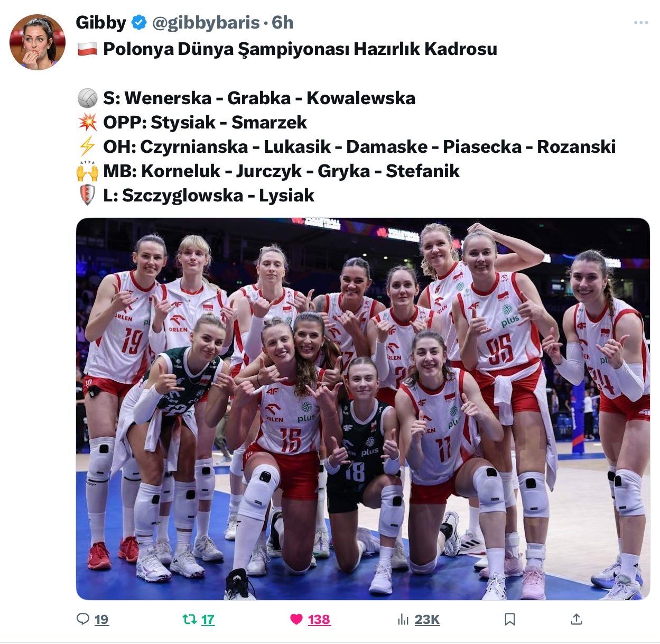
Task: Open Gibby's profile avatar
Action: point(38,42)
